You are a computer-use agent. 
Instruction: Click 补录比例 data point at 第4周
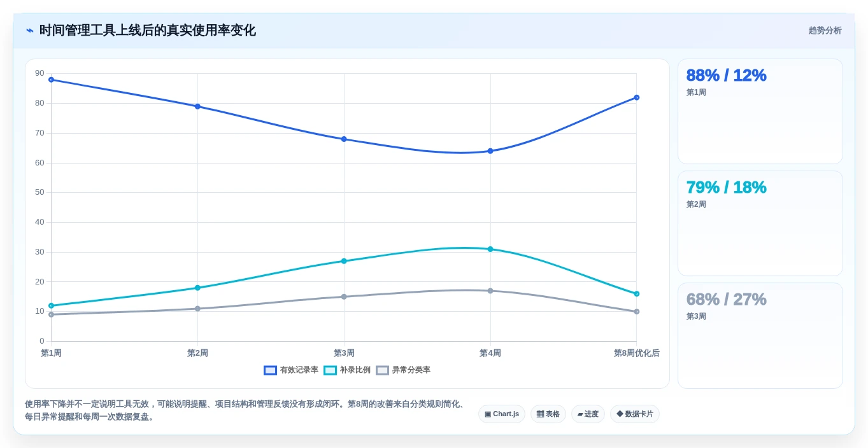490,249
